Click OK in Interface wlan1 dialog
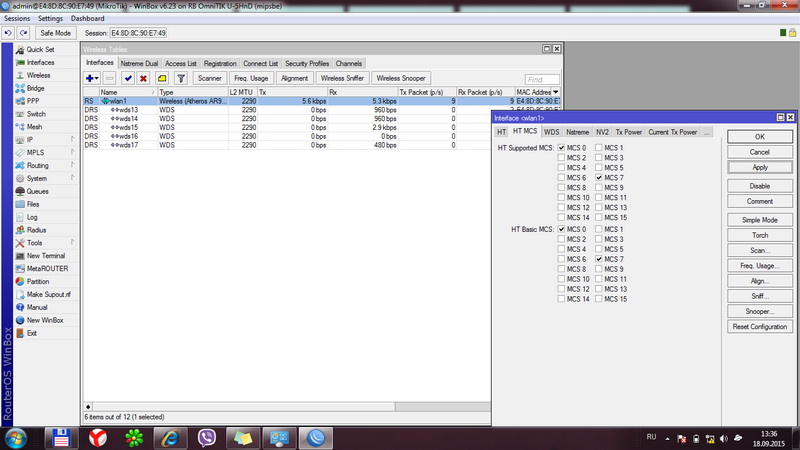Viewport: 800px width, 450px height. click(760, 137)
